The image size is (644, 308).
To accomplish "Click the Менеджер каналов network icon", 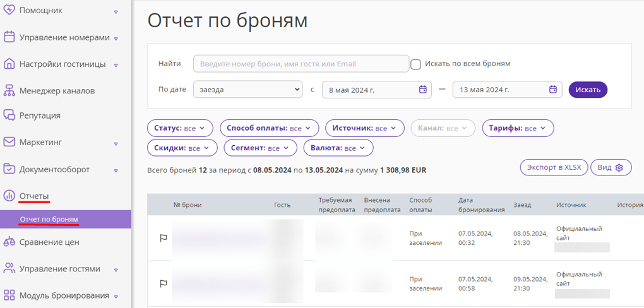I will 9,91.
